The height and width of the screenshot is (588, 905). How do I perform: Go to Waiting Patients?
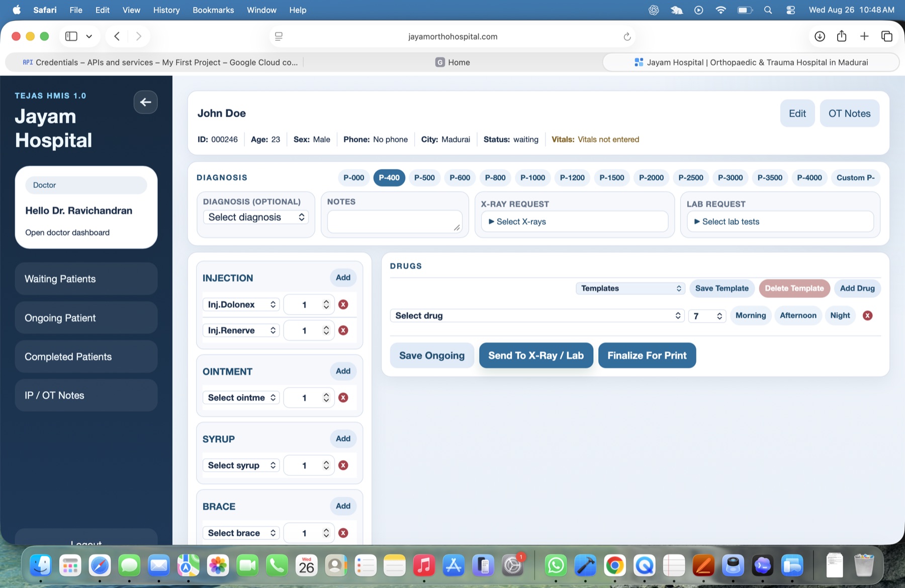click(x=86, y=279)
